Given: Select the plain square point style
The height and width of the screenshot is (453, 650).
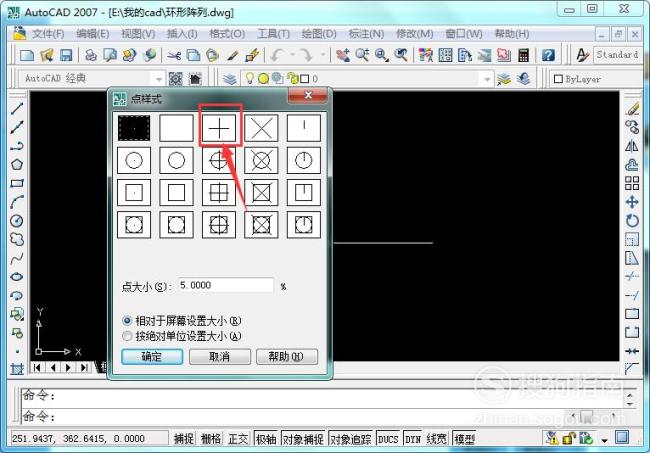Looking at the screenshot, I should (177, 192).
